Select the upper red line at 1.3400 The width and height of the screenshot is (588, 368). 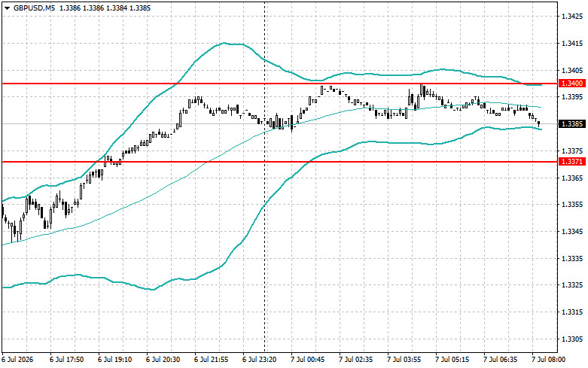279,84
